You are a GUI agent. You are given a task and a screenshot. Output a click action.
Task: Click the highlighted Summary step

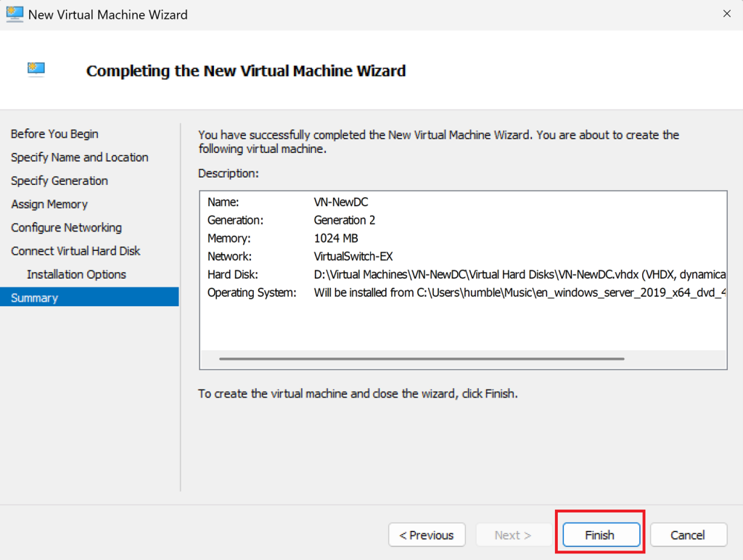pos(34,297)
